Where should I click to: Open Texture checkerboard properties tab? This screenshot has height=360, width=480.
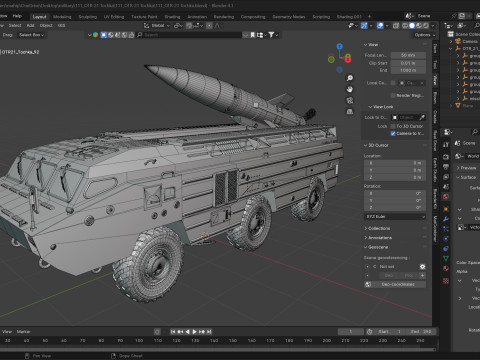point(446,281)
